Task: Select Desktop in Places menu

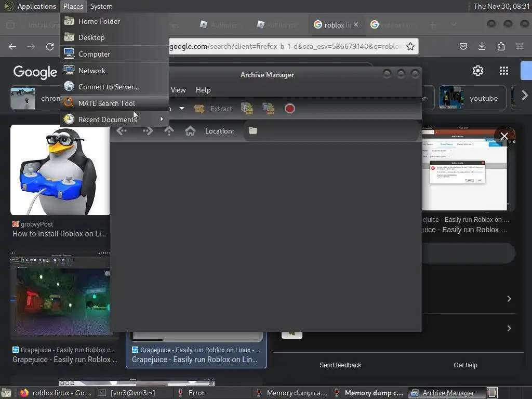Action: [x=114, y=37]
